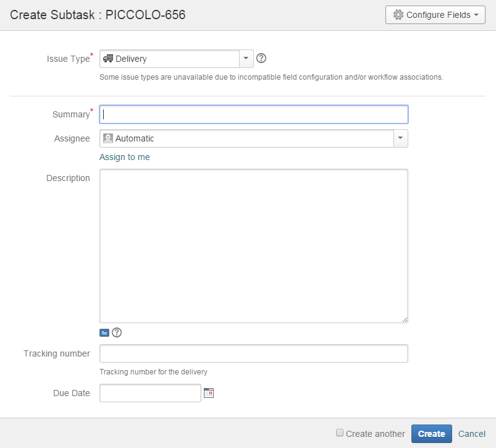Open wiki formatting help below Description
This screenshot has width=496, height=448.
click(117, 332)
